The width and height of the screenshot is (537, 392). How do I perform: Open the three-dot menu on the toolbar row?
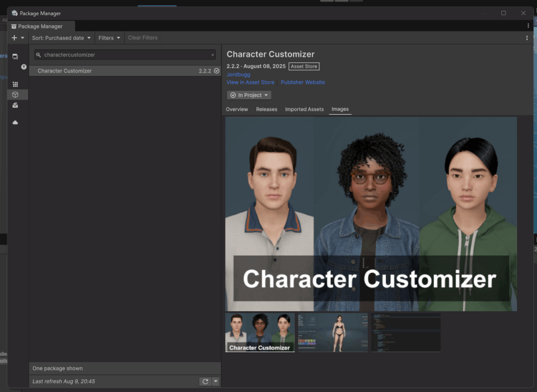[x=527, y=38]
